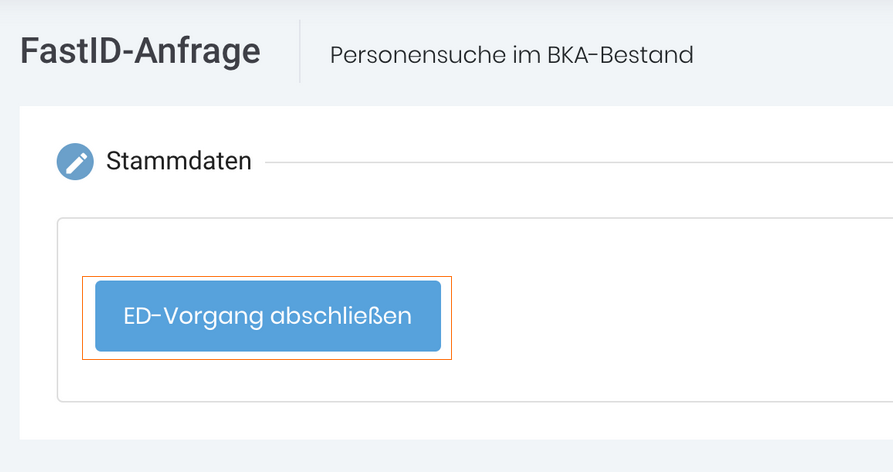Click the FastID-Anfrage page title
The image size is (893, 472).
coord(140,51)
